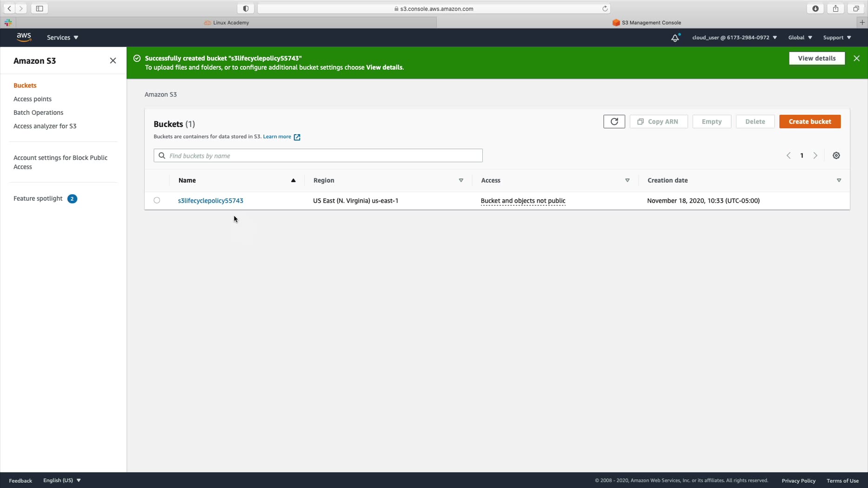The height and width of the screenshot is (488, 868).
Task: Open the cloud_user account dropdown
Action: (x=734, y=38)
